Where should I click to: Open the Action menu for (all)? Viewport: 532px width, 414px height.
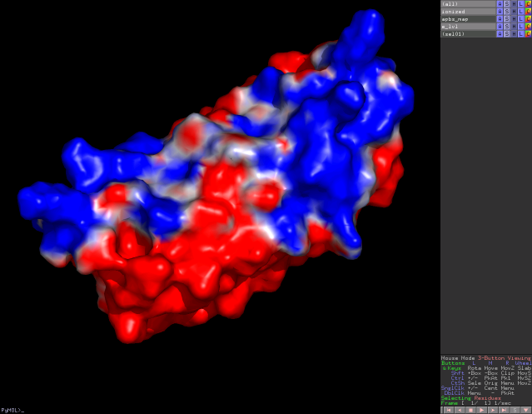point(500,3)
